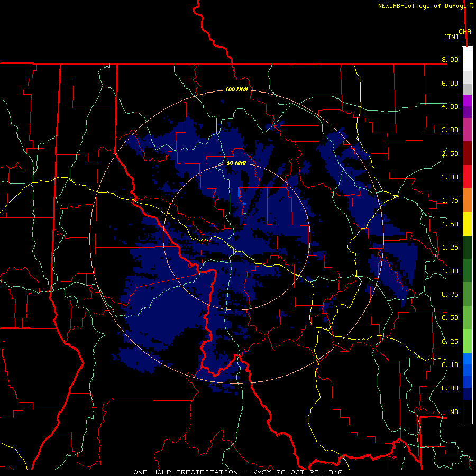Click the black ND legend color block
Image resolution: width=476 pixels, height=476 pixels.
coord(467,411)
